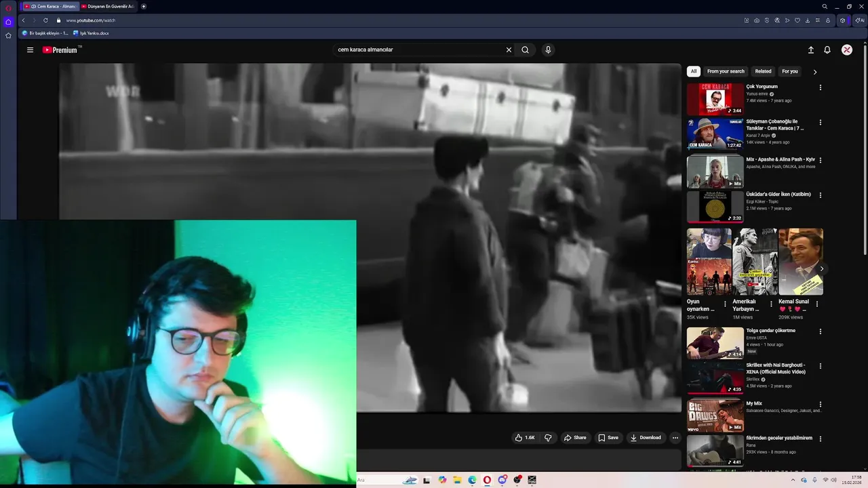Open options for Süleyman Çobanoğlu video

click(820, 123)
